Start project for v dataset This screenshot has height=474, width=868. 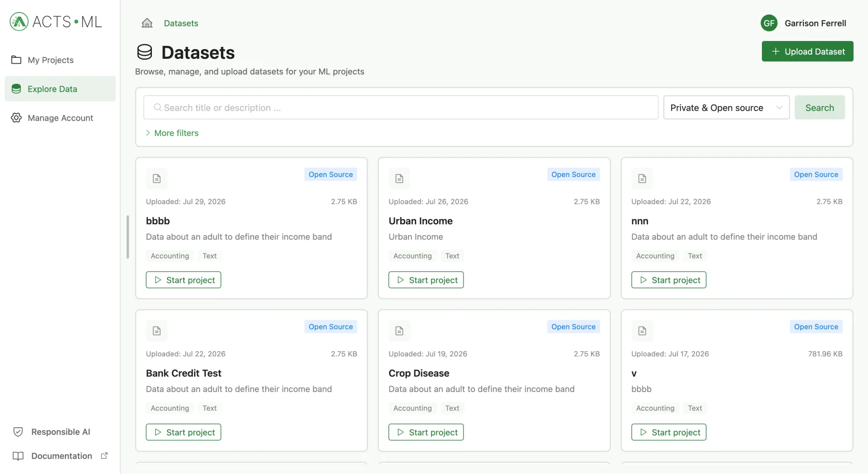669,433
